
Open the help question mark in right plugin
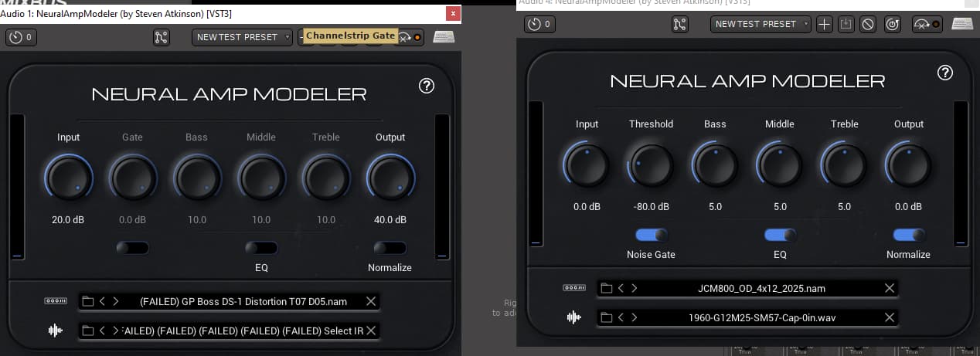click(x=945, y=73)
